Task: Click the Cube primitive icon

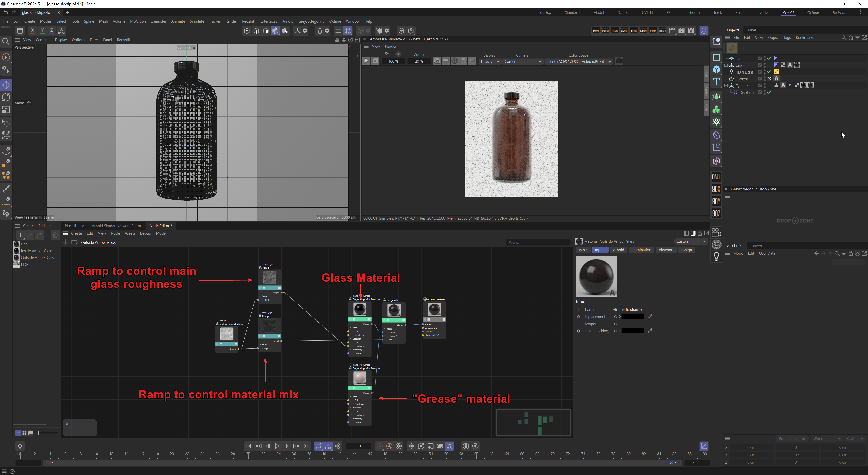Action: pyautogui.click(x=716, y=70)
